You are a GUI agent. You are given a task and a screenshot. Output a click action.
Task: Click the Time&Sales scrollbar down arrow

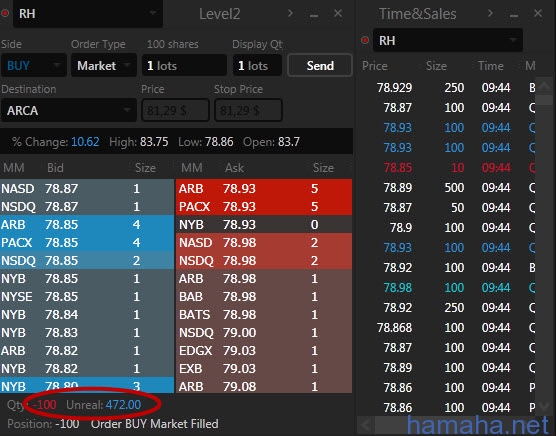(x=545, y=406)
